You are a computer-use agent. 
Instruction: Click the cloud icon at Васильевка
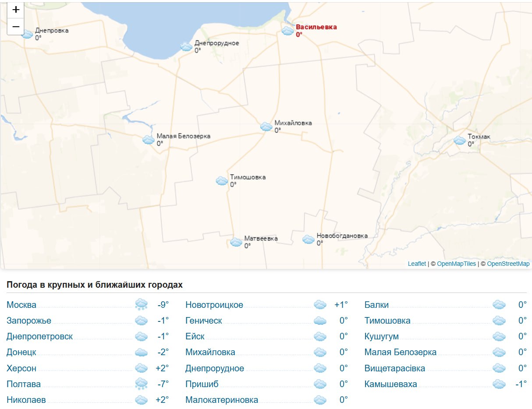click(x=287, y=31)
